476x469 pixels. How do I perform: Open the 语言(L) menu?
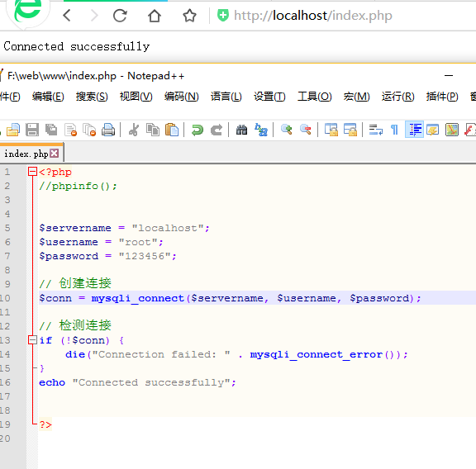[226, 97]
